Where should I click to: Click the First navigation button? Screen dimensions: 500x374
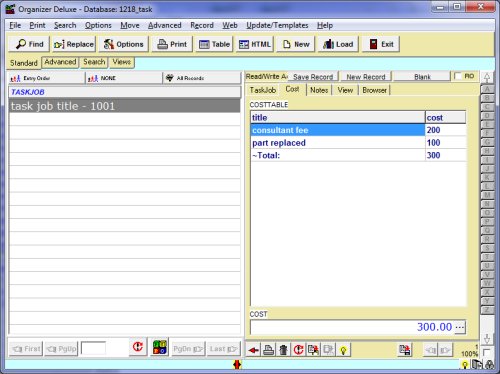tap(26, 349)
